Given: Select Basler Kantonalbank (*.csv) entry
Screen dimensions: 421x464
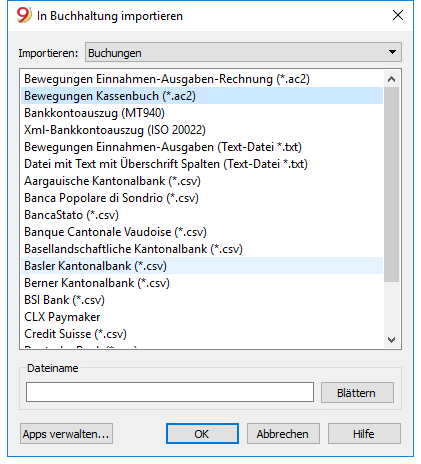Looking at the screenshot, I should coord(202,266).
